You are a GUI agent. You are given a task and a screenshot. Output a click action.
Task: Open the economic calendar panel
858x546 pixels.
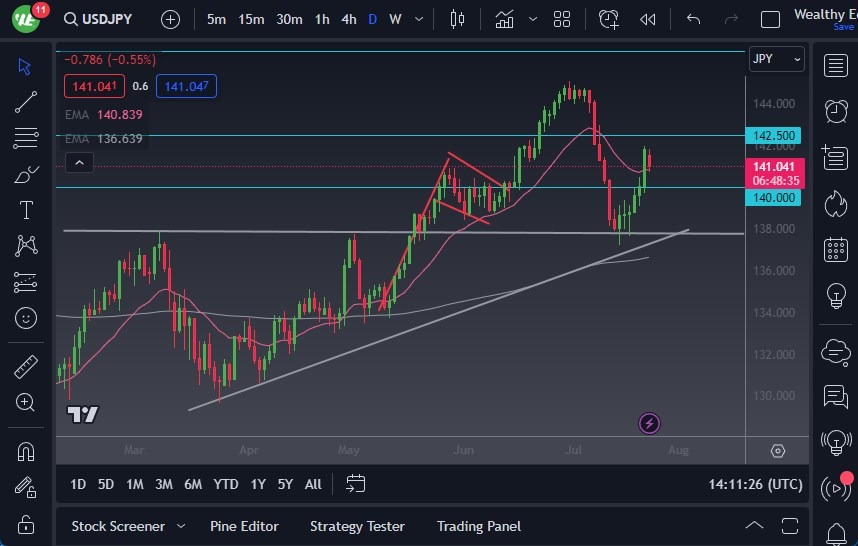point(834,250)
